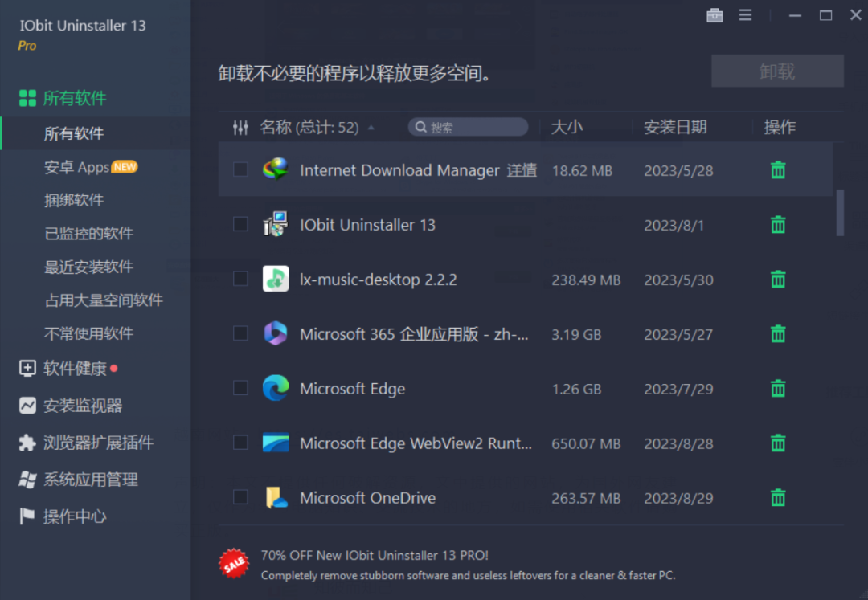Click trash icon for Microsoft 365 row
This screenshot has height=600, width=868.
click(x=778, y=334)
